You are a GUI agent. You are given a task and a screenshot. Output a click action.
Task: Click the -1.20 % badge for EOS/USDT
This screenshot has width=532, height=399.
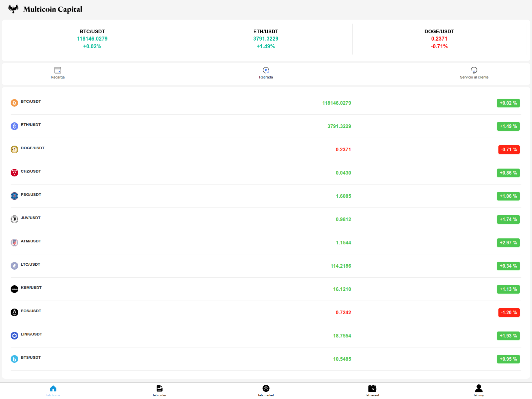click(509, 313)
